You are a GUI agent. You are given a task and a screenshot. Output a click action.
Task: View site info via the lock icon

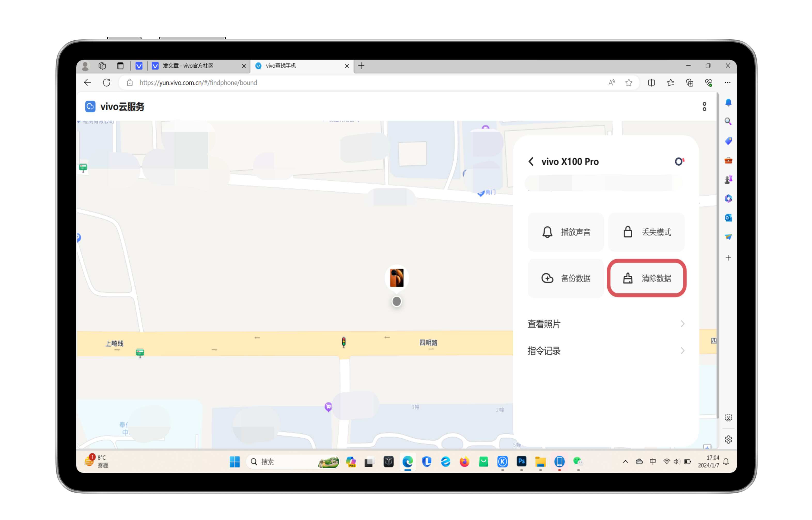(x=130, y=83)
